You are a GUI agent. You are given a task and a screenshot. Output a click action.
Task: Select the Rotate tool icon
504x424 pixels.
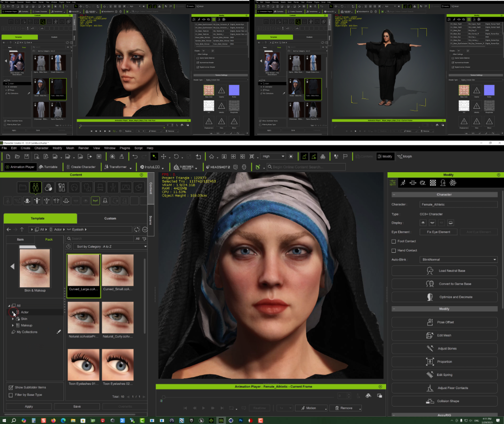(x=176, y=157)
